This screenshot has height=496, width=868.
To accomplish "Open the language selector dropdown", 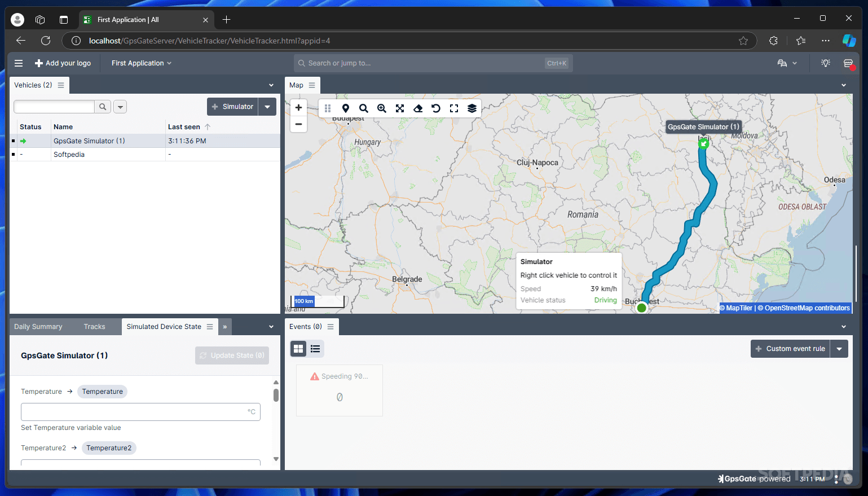I will [x=787, y=63].
